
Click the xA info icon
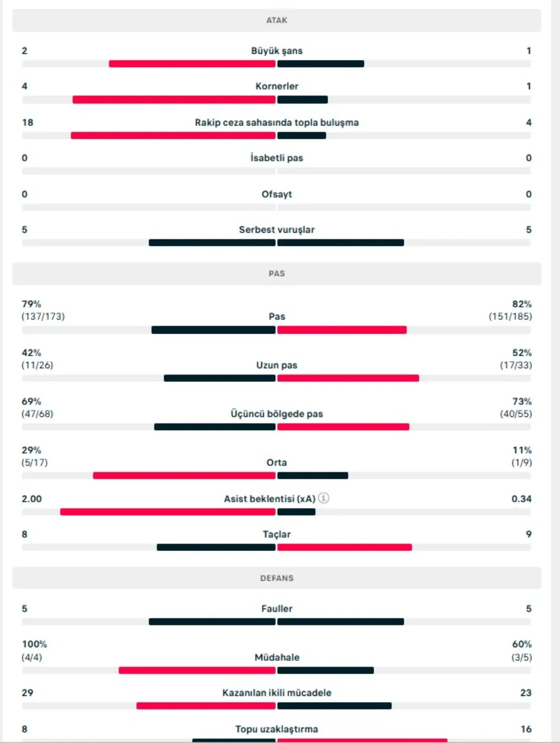324,498
